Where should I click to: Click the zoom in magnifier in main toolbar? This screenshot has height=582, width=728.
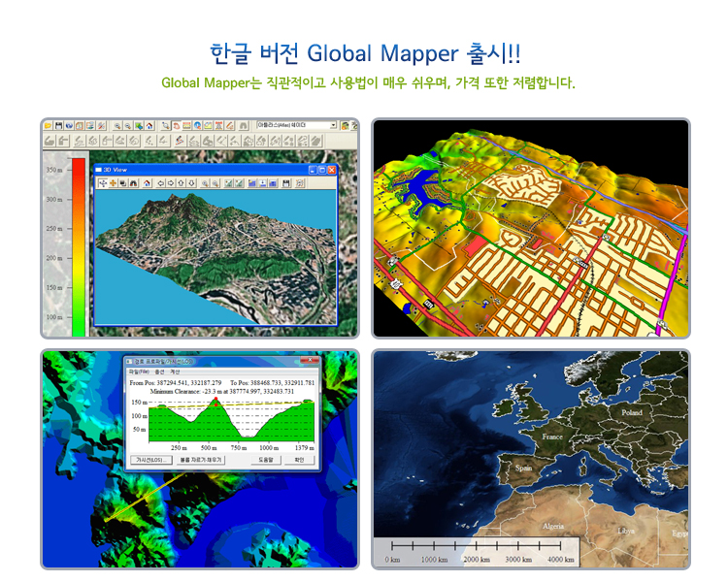point(117,126)
